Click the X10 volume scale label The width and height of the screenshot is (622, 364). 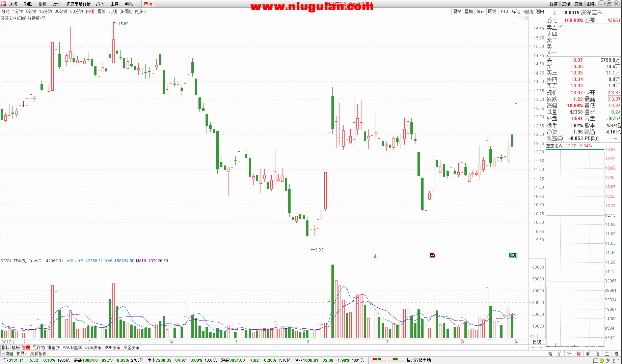click(x=533, y=336)
